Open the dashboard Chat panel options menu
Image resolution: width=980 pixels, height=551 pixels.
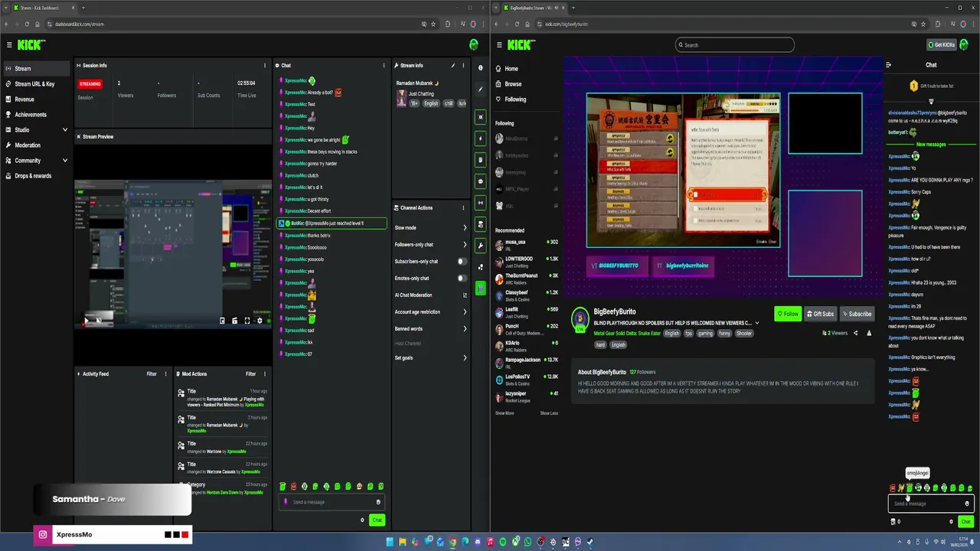click(x=384, y=66)
